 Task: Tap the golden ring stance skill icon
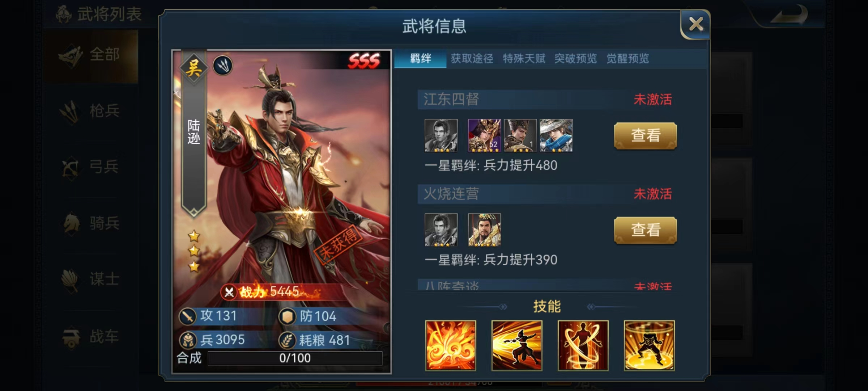649,345
